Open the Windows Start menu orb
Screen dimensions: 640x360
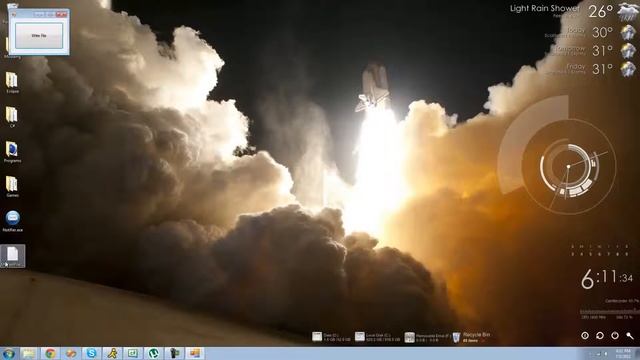coord(9,353)
